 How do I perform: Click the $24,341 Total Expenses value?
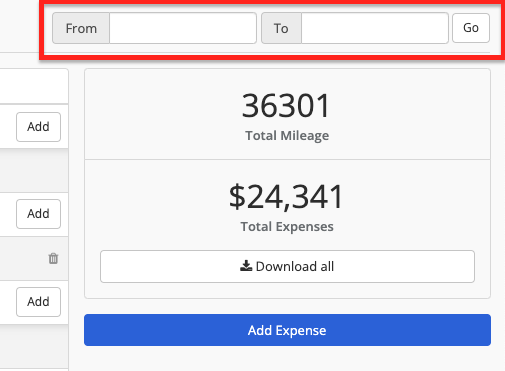tap(286, 197)
